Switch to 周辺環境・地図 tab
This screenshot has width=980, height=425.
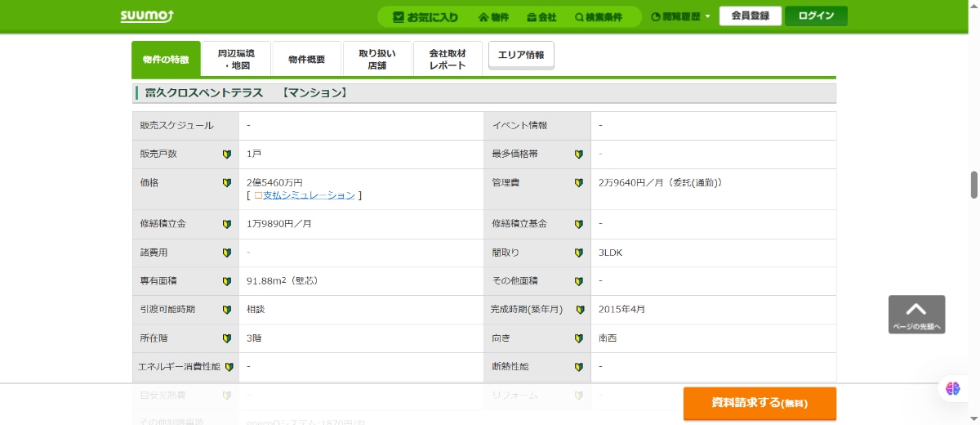pyautogui.click(x=235, y=59)
